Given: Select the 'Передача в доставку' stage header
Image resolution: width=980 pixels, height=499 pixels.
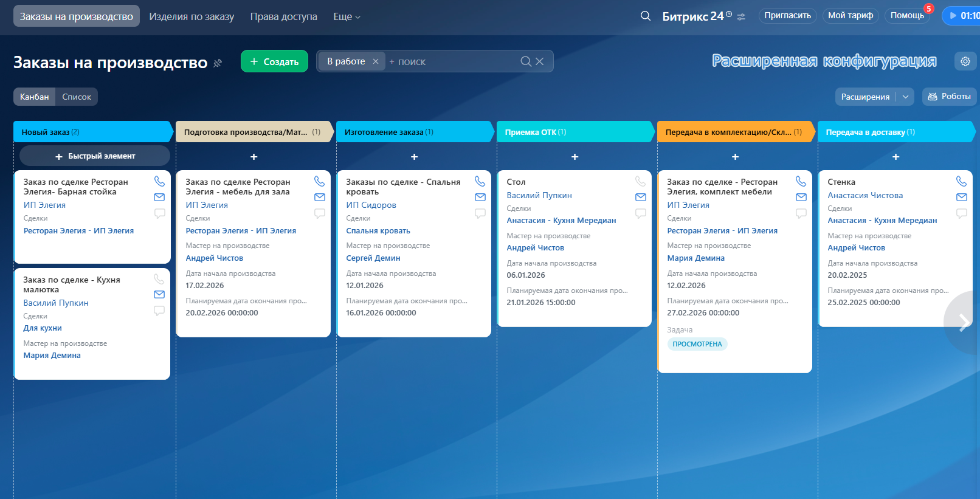Looking at the screenshot, I should [896, 132].
